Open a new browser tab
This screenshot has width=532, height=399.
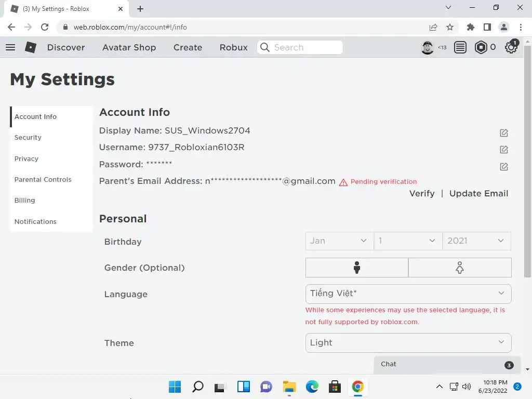(140, 9)
